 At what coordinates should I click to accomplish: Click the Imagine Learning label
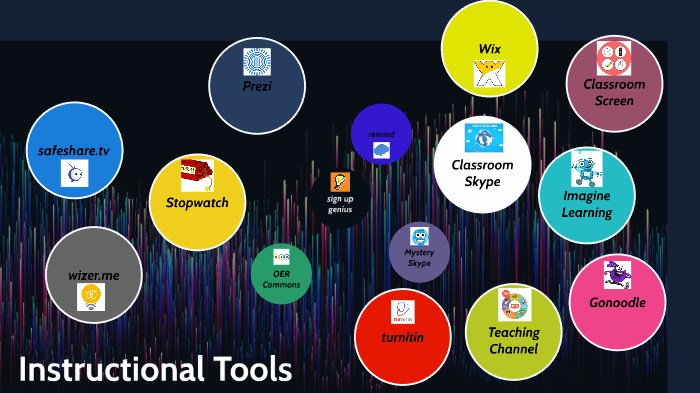tap(587, 204)
